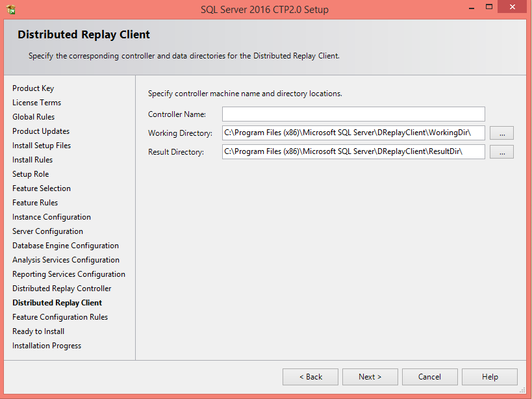Click the 'Specify controller machine name' instruction text
This screenshot has height=399, width=532.
(x=245, y=94)
